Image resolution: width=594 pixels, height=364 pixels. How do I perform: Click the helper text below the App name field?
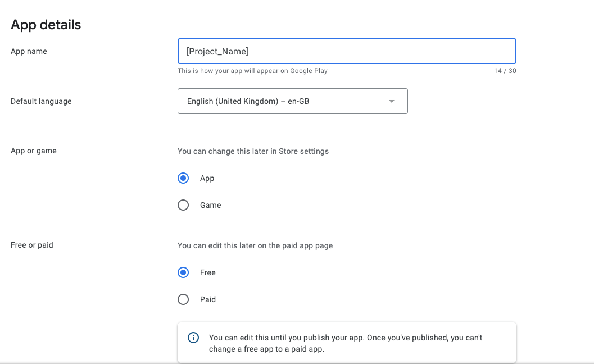click(x=252, y=71)
